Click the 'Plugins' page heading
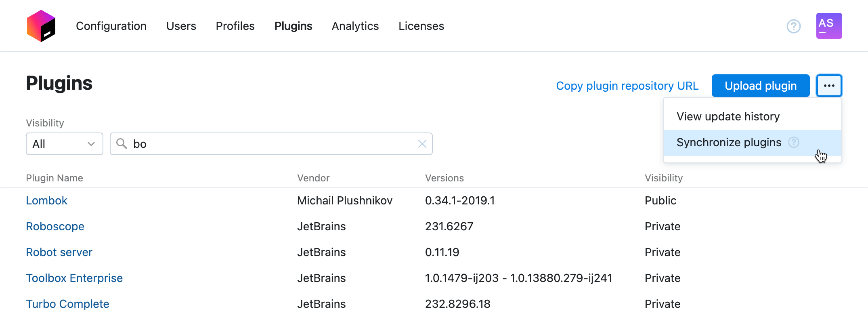This screenshot has width=868, height=324. 59,84
